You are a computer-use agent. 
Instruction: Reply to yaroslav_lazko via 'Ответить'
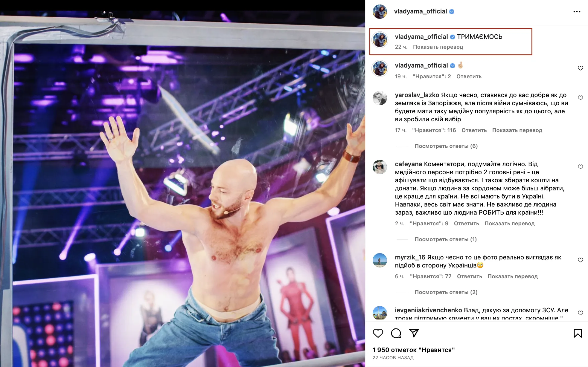474,130
